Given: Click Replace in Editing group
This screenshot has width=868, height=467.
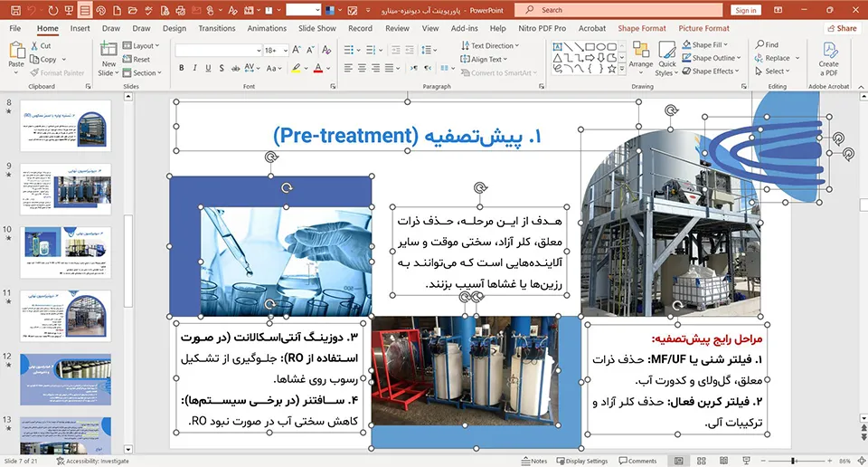Looking at the screenshot, I should click(x=778, y=58).
